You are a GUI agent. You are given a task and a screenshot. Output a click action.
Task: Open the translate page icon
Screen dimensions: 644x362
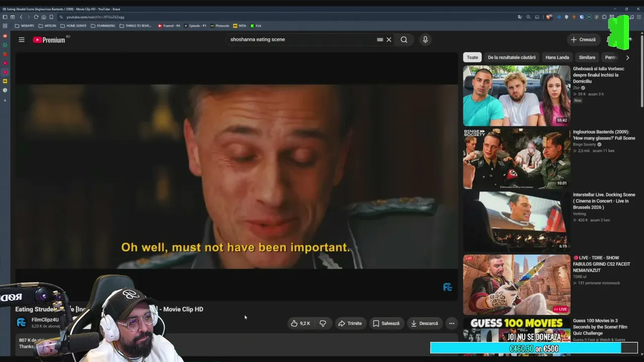[520, 17]
